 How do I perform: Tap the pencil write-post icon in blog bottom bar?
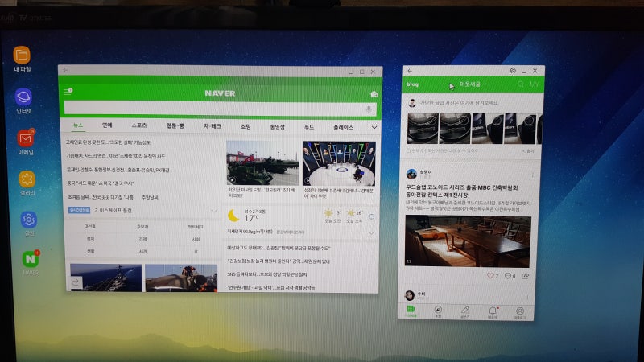tap(465, 311)
